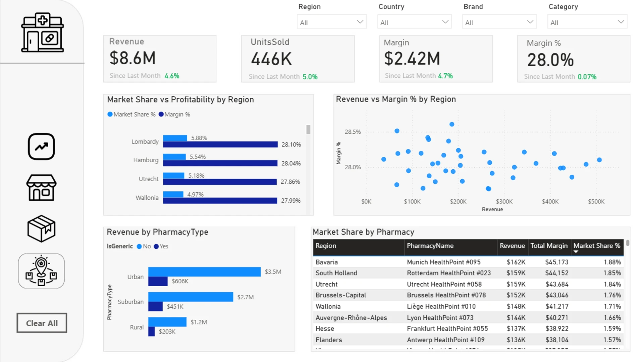The height and width of the screenshot is (362, 644).
Task: Expand the Region filter dropdown
Action: (x=332, y=22)
